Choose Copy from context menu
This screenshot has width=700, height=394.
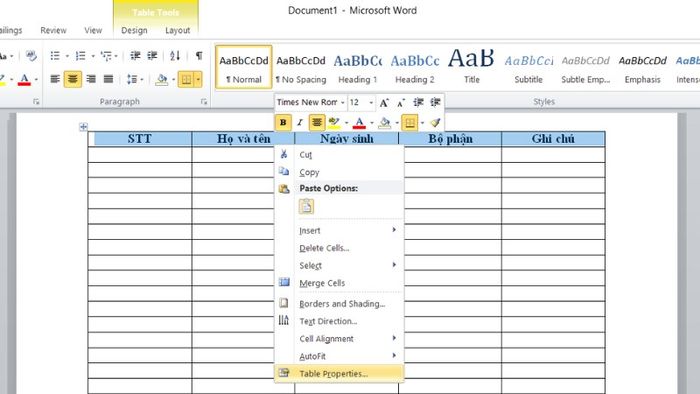pos(339,172)
